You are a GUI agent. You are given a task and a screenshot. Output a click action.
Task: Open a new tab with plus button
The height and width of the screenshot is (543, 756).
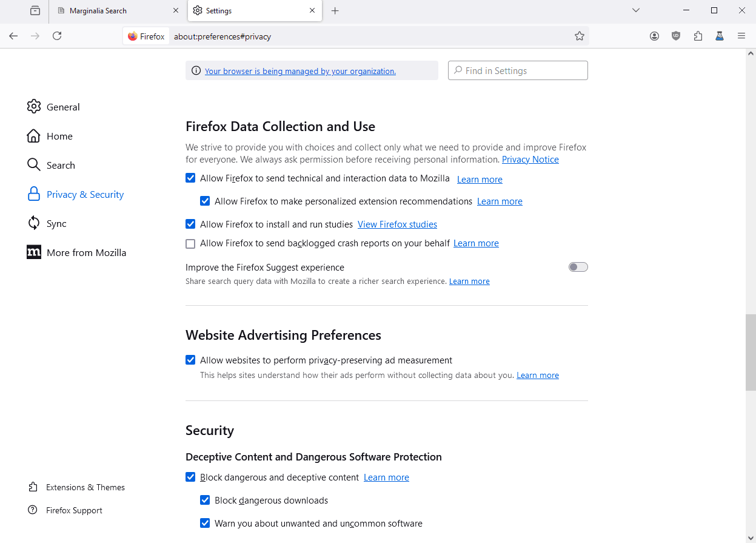click(x=335, y=11)
